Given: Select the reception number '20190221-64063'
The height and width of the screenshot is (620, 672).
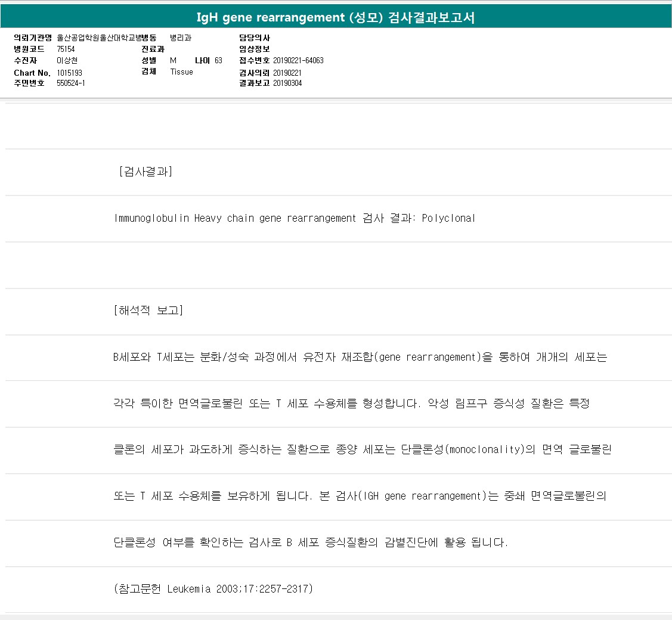Looking at the screenshot, I should point(298,60).
